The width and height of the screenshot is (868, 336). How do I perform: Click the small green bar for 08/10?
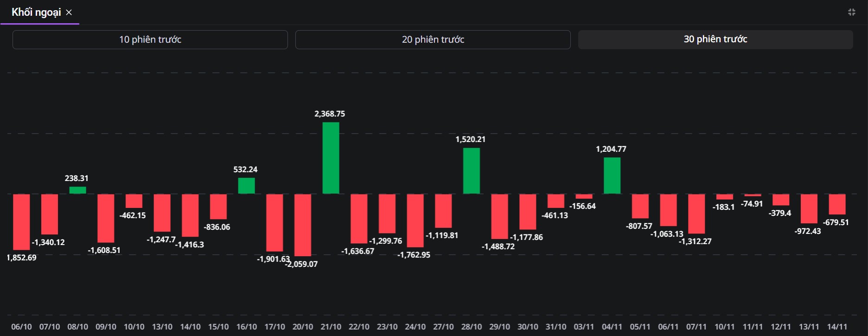(x=77, y=190)
